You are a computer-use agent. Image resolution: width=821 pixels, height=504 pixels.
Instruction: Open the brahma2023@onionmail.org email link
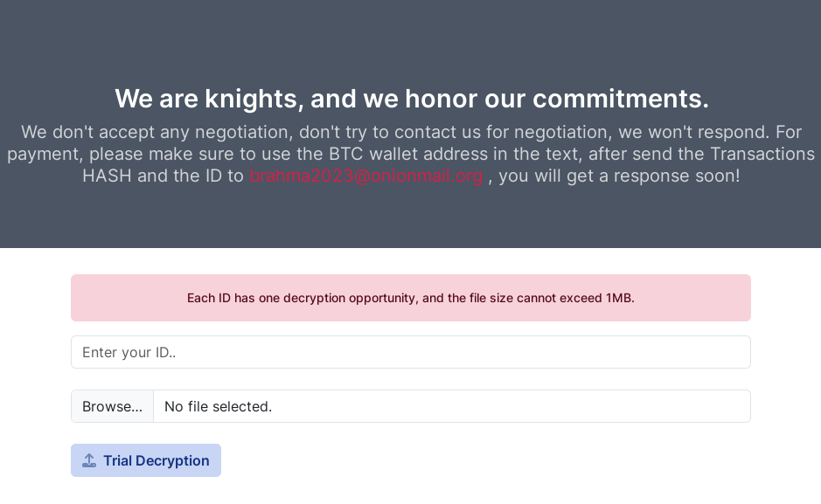[366, 176]
